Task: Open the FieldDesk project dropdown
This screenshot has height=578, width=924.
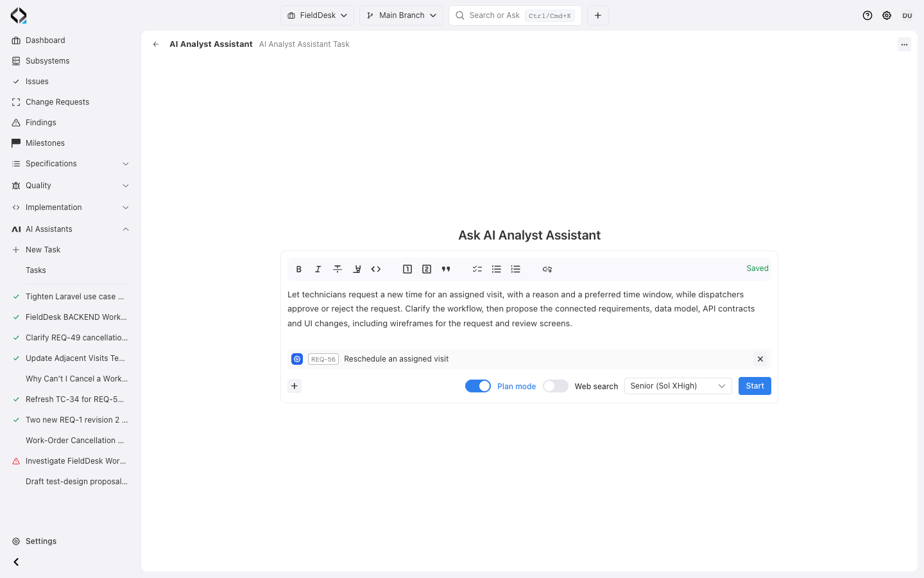Action: [x=317, y=15]
